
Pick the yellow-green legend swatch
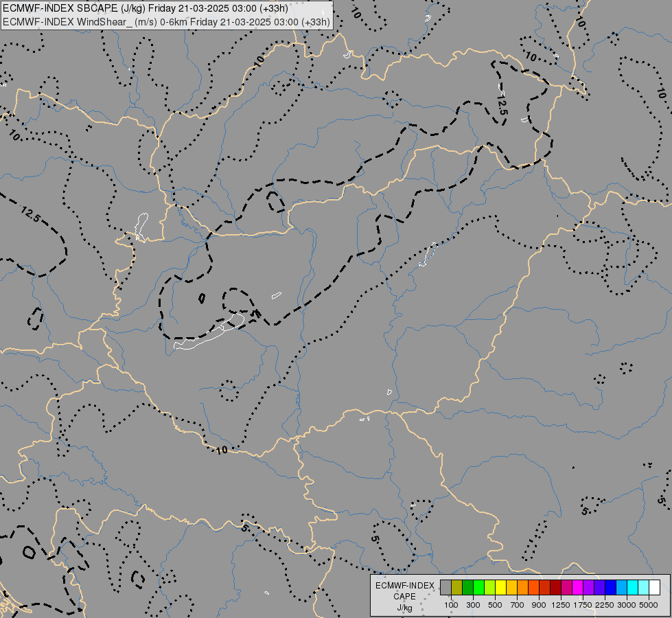[x=490, y=587]
